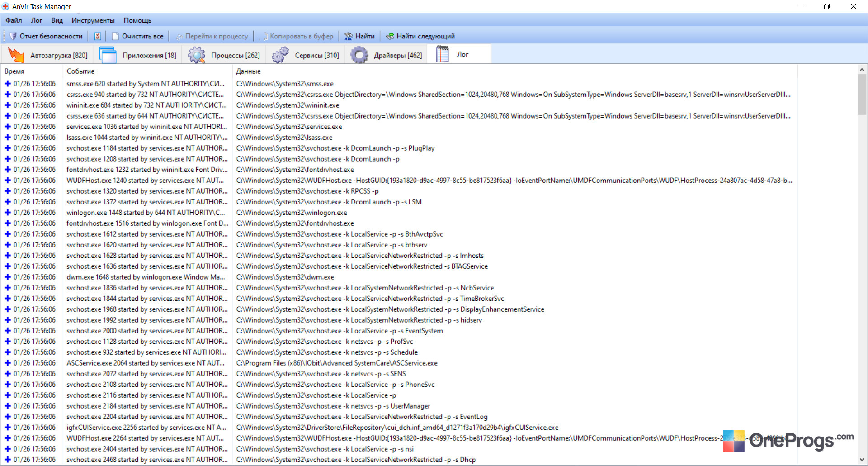Image resolution: width=868 pixels, height=466 pixels.
Task: Click the plus icon beside csrss.exe 940 entry
Action: click(8, 95)
